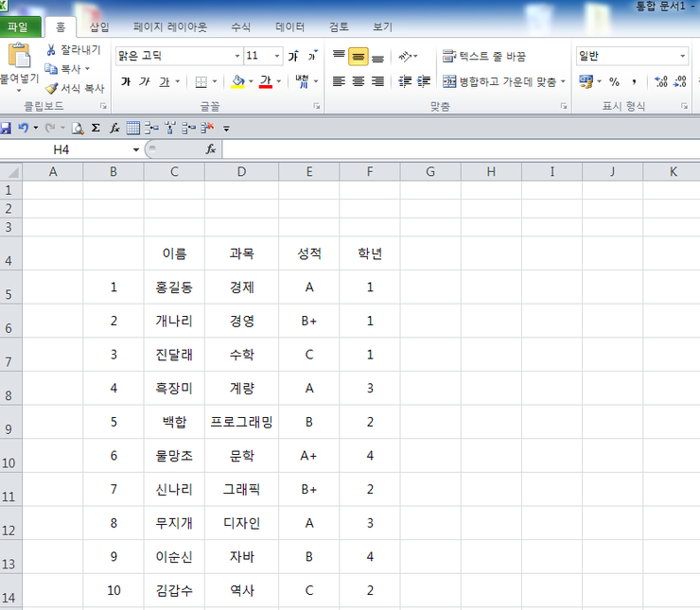Decrease font size with small 가 icon
Image resolution: width=700 pixels, height=610 pixels.
click(312, 56)
